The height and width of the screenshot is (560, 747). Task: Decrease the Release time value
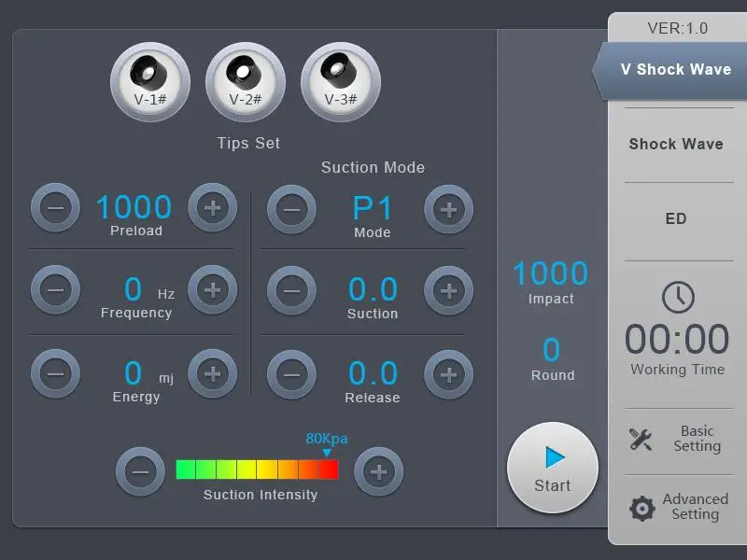(x=291, y=374)
